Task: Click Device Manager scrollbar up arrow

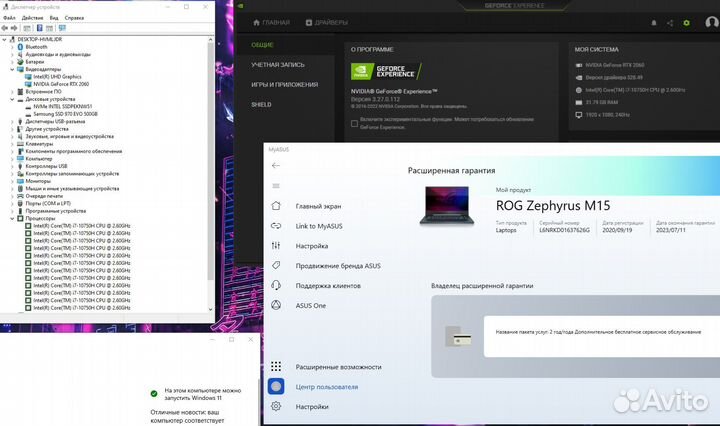Action: click(211, 39)
